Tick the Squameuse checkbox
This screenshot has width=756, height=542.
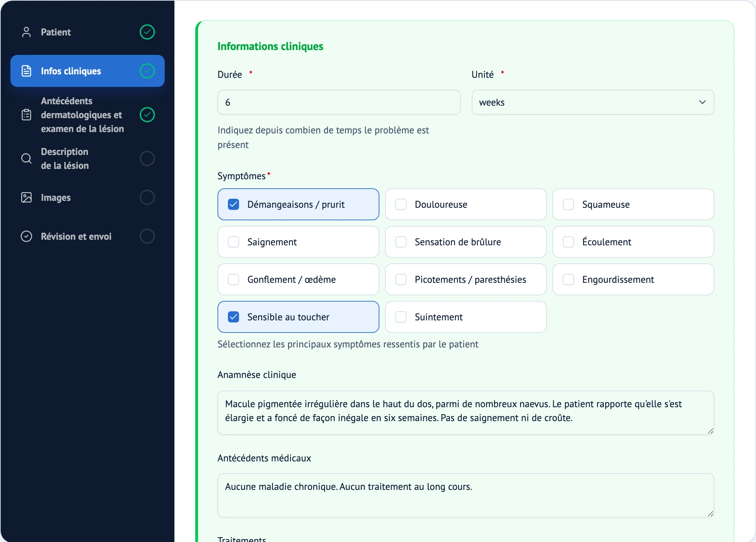(568, 204)
